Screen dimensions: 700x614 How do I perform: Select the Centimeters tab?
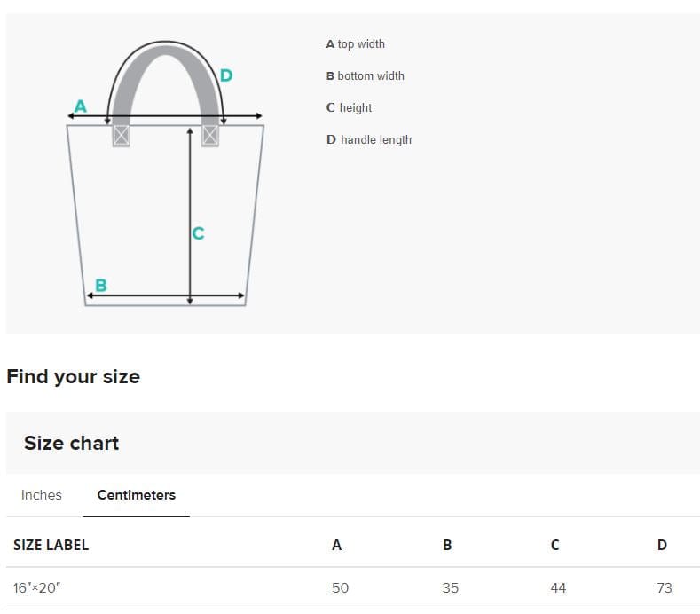tap(136, 495)
